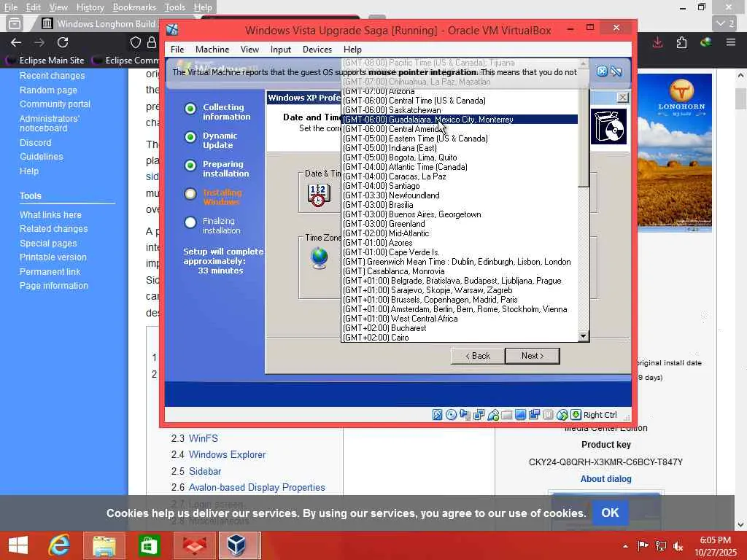Open the Recent changes sidebar link
Image resolution: width=747 pixels, height=560 pixels.
[52, 75]
